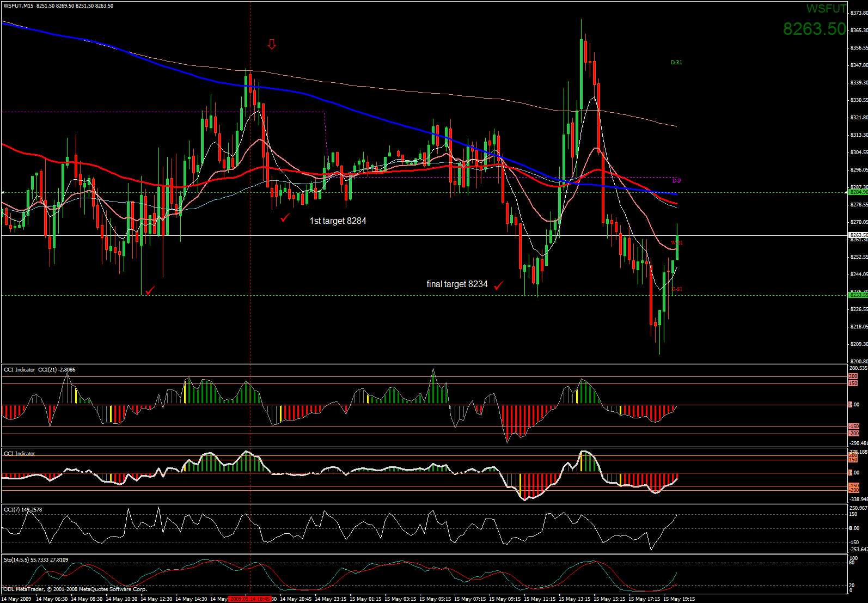Click the stochastic 80 level scale value
Viewport: 868px width, 603px height.
[x=852, y=563]
